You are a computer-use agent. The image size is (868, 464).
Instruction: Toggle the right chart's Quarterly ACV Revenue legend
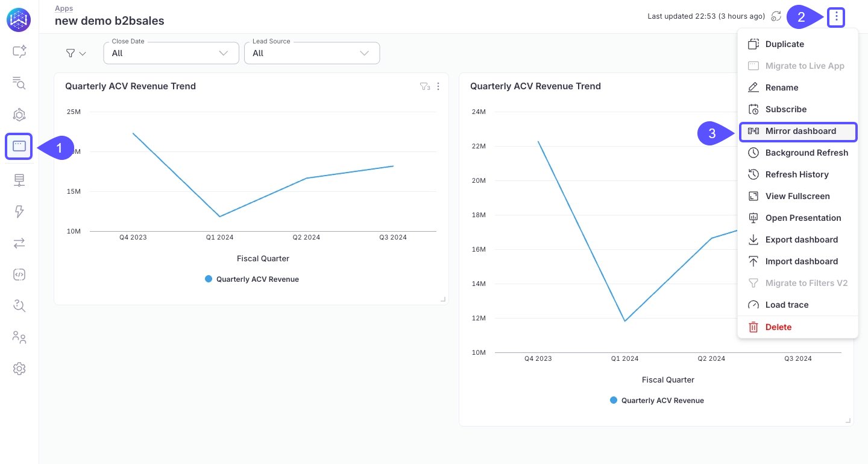(657, 401)
